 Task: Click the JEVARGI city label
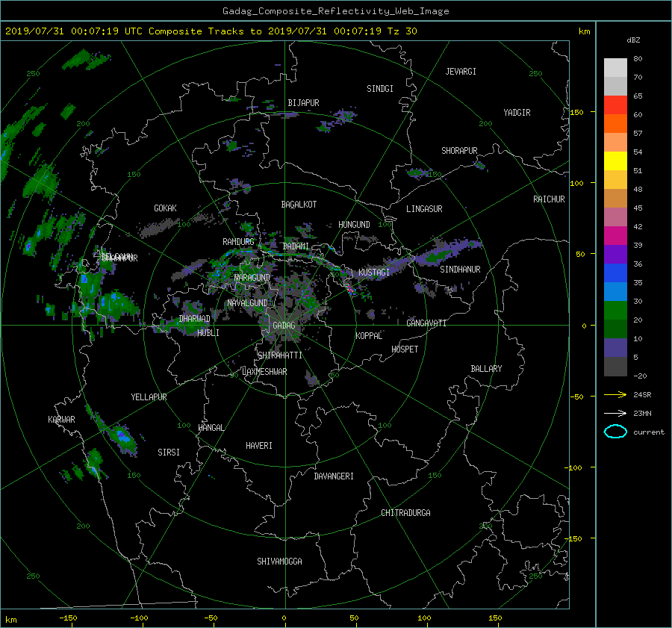(x=461, y=72)
